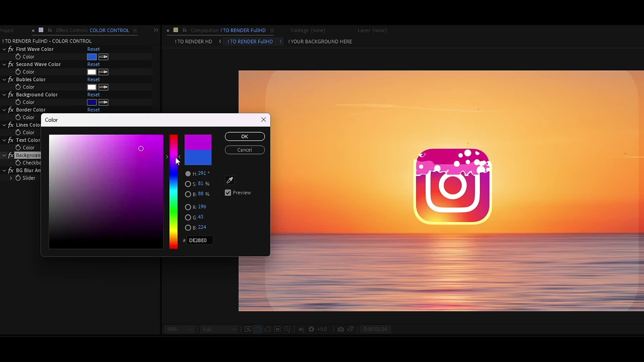Confirm color with the OK button
Viewport: 644px width, 362px height.
pyautogui.click(x=245, y=136)
